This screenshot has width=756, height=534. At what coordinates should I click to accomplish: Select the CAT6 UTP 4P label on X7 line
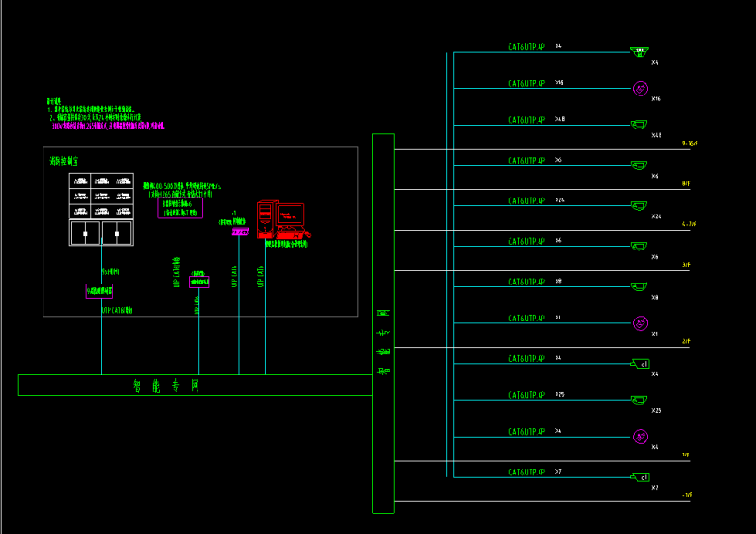coord(526,472)
